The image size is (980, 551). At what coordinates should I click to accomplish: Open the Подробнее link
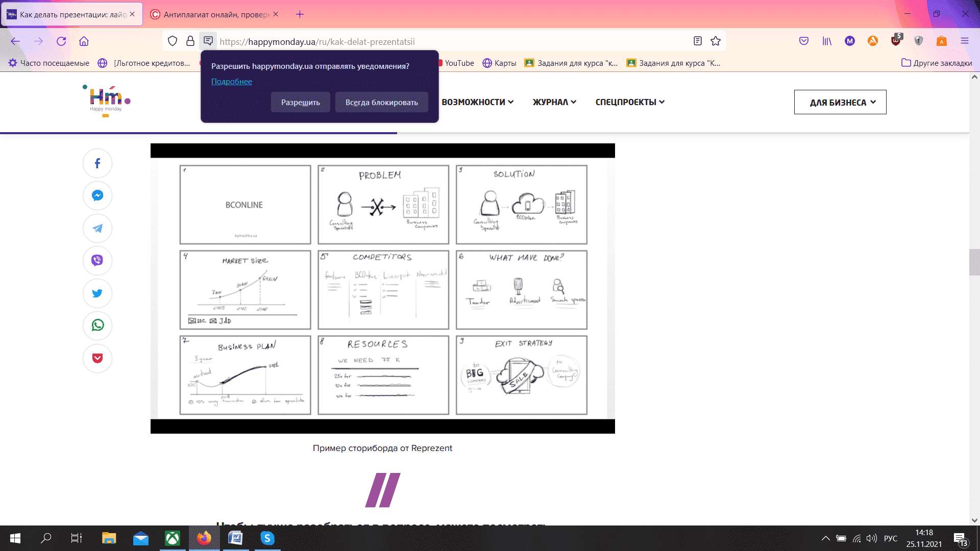[231, 82]
